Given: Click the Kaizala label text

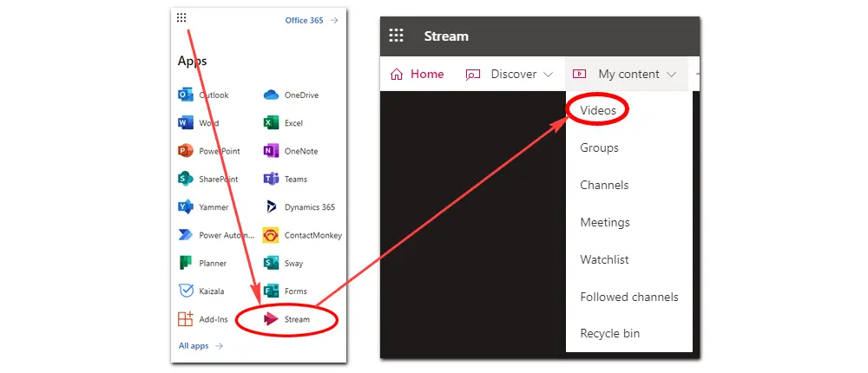Looking at the screenshot, I should (x=212, y=291).
